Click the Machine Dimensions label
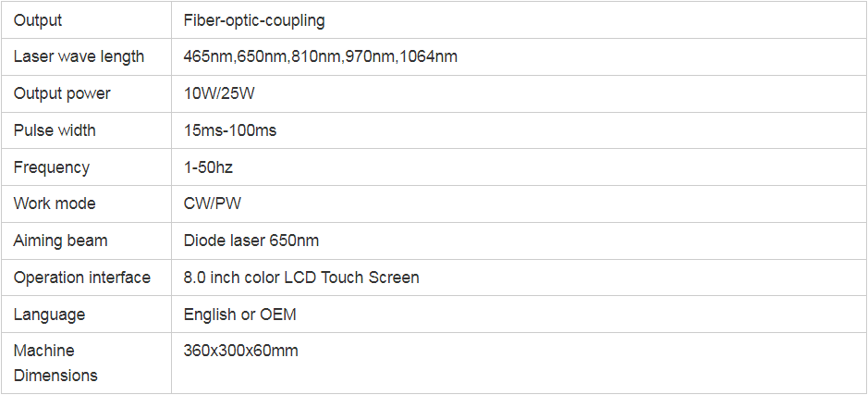Image resolution: width=868 pixels, height=395 pixels. [55, 363]
